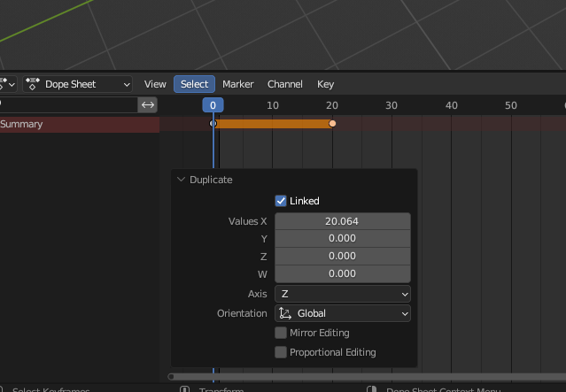
Task: Click the Dope Sheet mode icon
Action: (33, 84)
